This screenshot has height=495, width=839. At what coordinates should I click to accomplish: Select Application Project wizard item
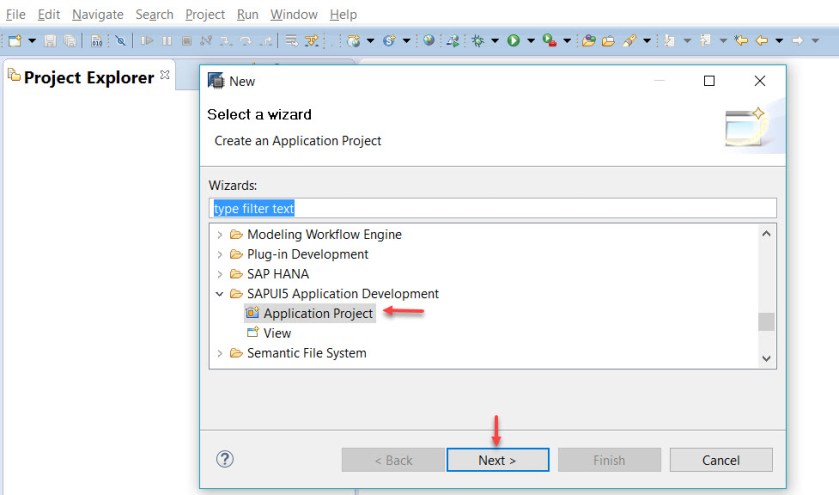click(310, 314)
